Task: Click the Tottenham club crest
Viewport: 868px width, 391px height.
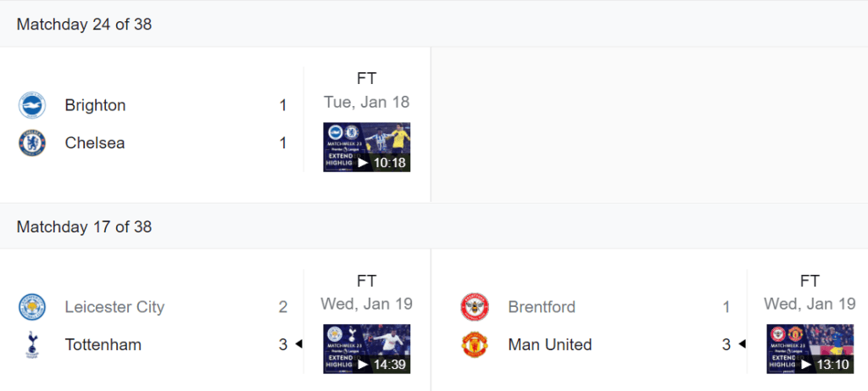Action: point(32,344)
